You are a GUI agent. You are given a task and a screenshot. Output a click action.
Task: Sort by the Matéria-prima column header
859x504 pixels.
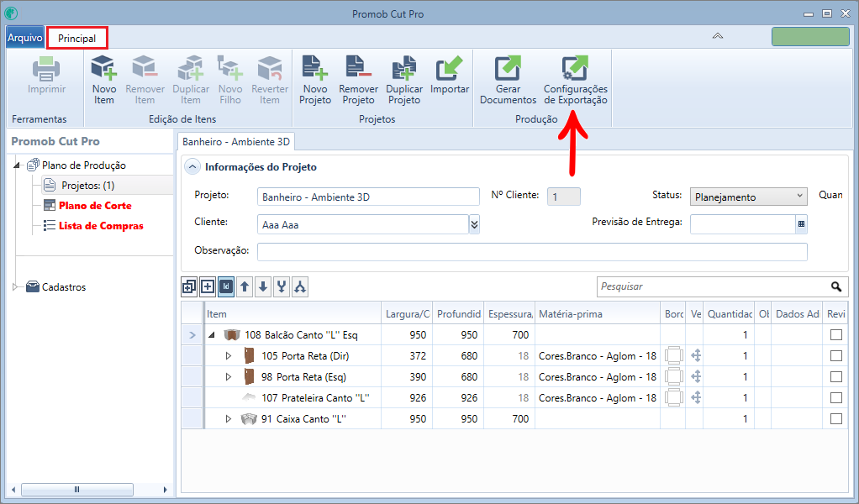tap(598, 314)
